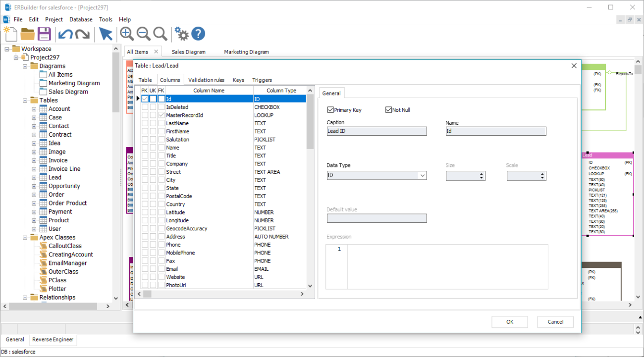Open the Sales Diagram tab

[x=189, y=51]
